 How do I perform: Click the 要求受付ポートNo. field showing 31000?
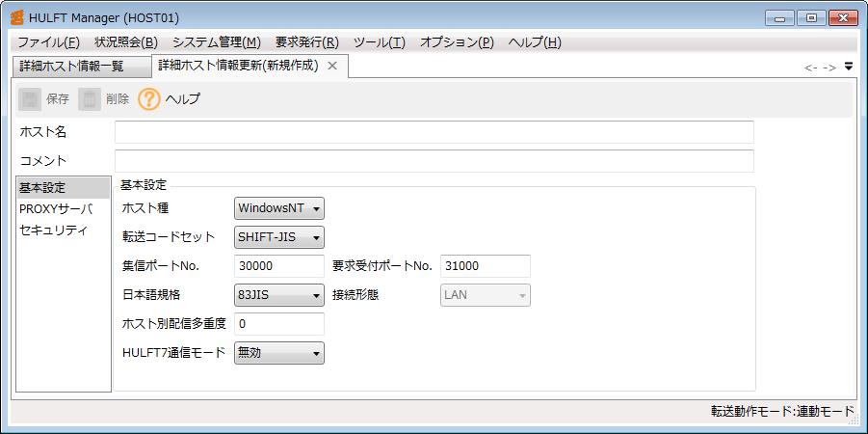(486, 266)
